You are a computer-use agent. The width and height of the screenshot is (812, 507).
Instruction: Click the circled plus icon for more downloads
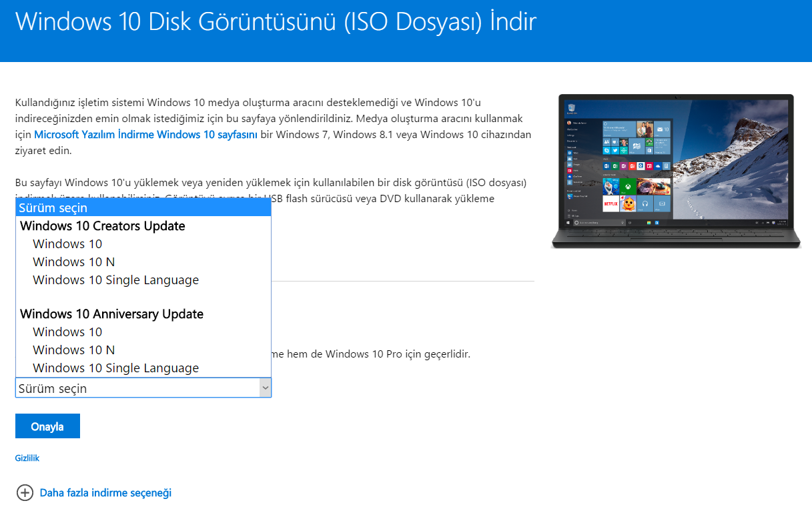point(25,493)
